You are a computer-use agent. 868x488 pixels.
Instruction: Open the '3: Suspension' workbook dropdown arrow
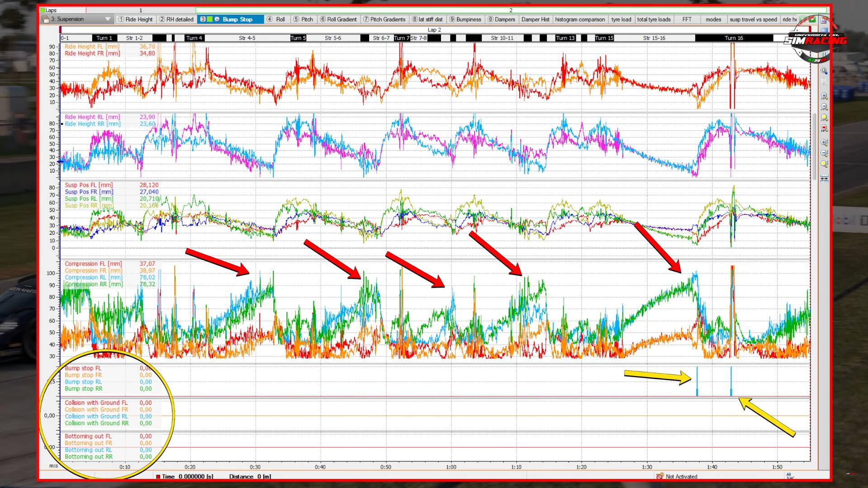[x=108, y=19]
